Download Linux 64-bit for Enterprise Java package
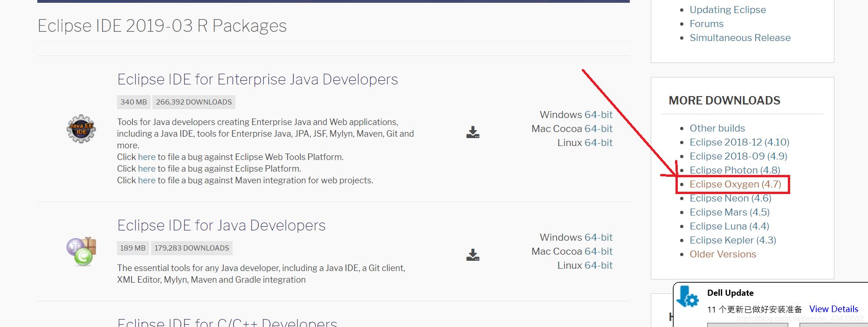Image resolution: width=868 pixels, height=327 pixels. click(599, 143)
